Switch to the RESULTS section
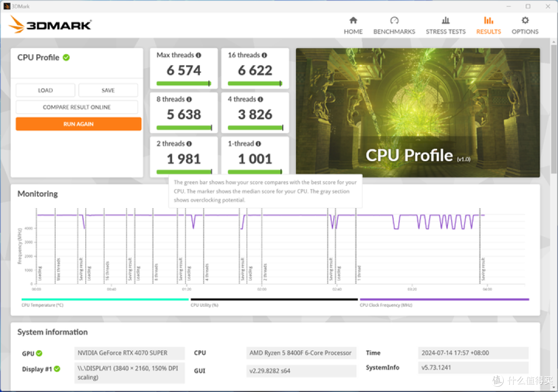 (489, 32)
